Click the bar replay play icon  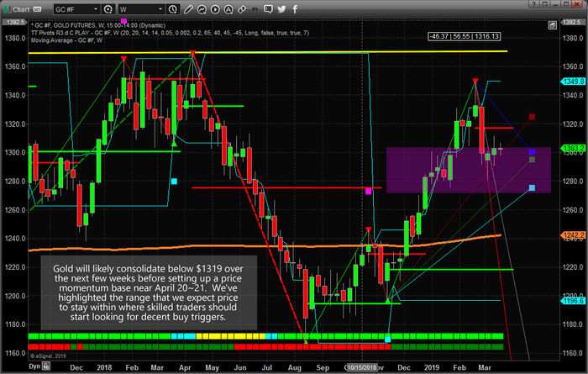point(215,9)
